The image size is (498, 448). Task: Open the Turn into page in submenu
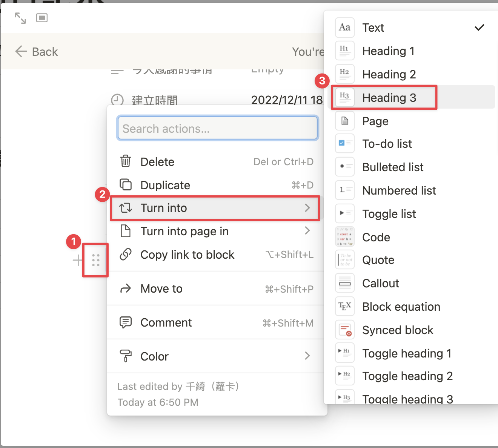215,231
